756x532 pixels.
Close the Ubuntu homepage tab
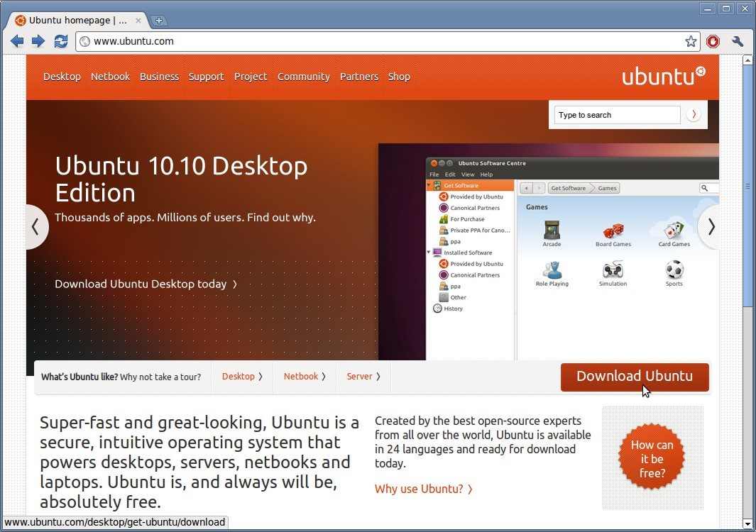(138, 21)
